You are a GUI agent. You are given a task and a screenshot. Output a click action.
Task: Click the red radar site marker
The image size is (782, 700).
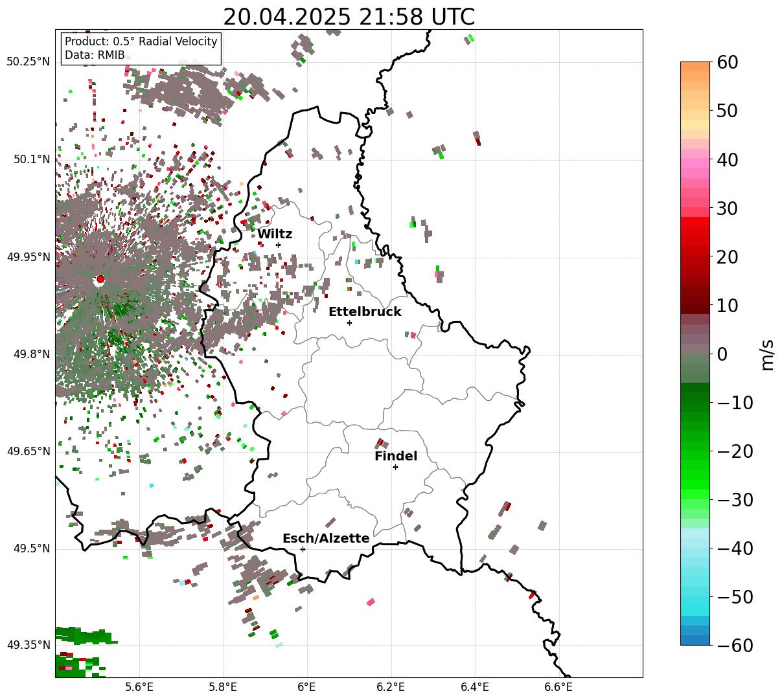tap(100, 279)
